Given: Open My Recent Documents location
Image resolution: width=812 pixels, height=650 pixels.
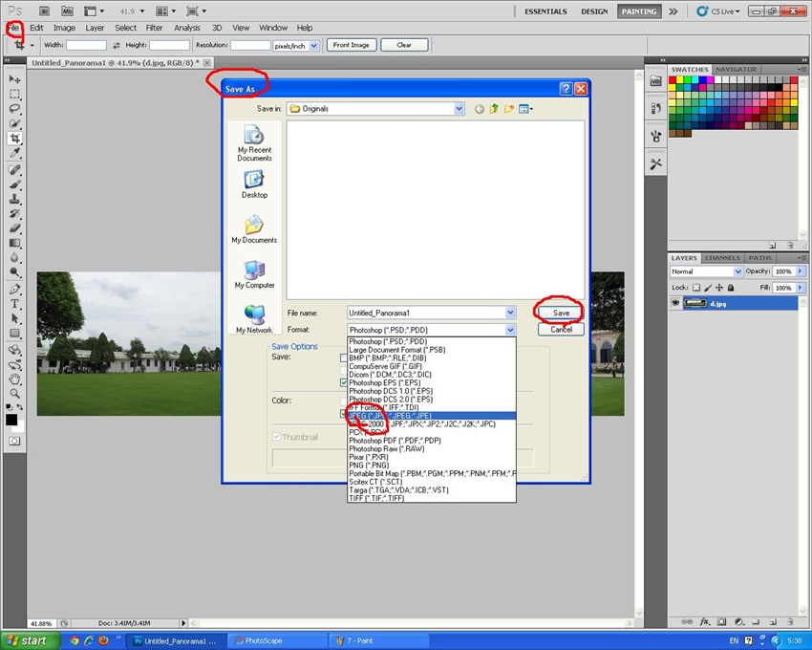Looking at the screenshot, I should tap(254, 143).
